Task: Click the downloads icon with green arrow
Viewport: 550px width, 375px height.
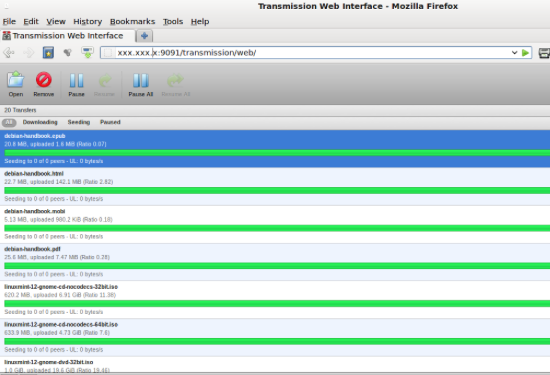Action: click(87, 53)
